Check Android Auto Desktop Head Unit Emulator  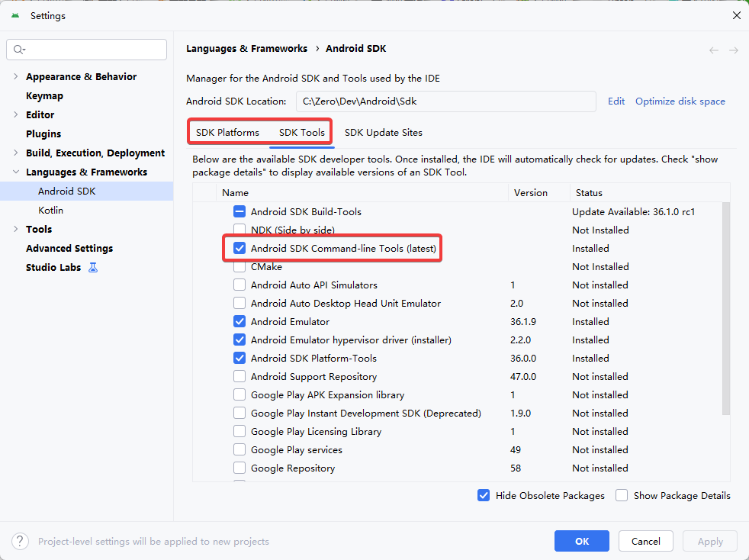tap(239, 303)
